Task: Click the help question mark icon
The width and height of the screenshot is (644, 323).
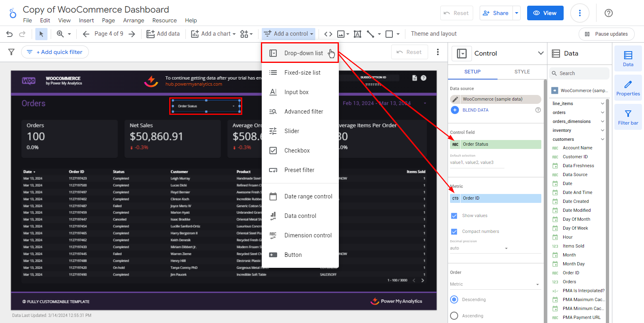Action: pos(608,13)
